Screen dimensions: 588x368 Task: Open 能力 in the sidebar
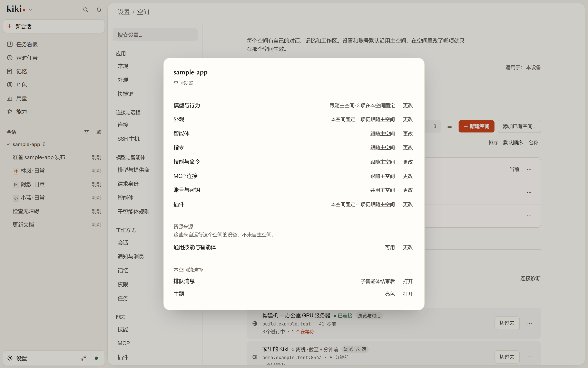pos(54,112)
